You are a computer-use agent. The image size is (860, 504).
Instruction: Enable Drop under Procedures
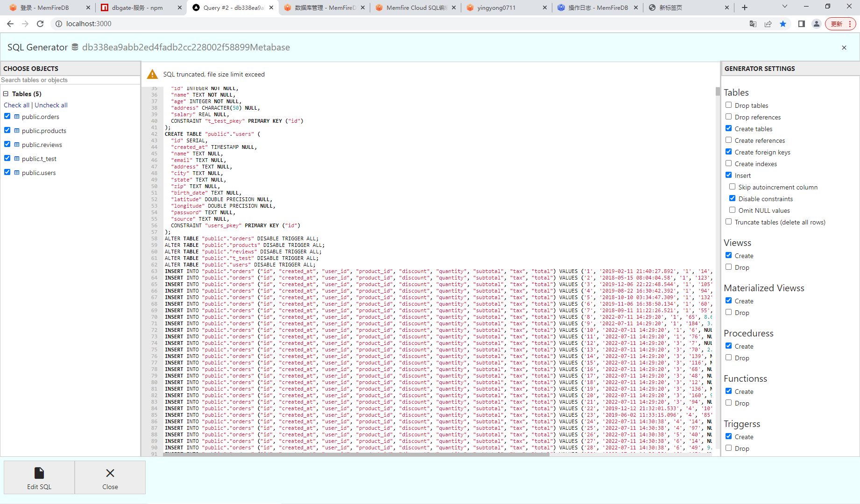tap(728, 357)
